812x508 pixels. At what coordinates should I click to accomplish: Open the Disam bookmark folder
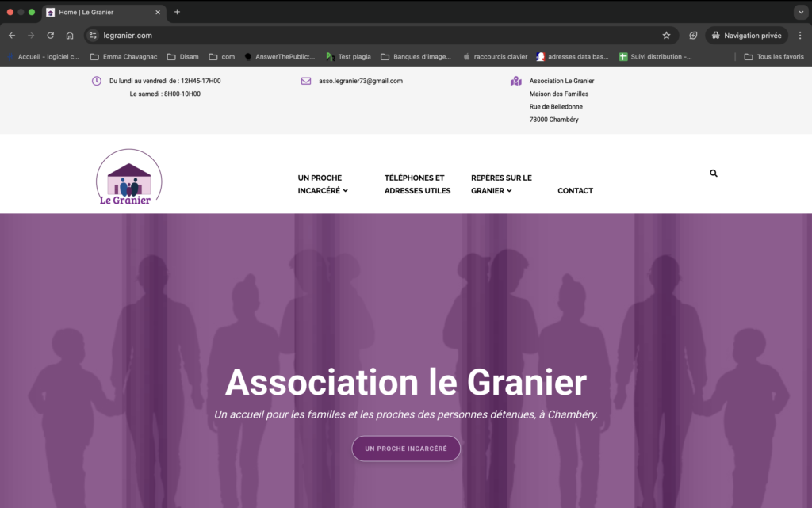(183, 57)
